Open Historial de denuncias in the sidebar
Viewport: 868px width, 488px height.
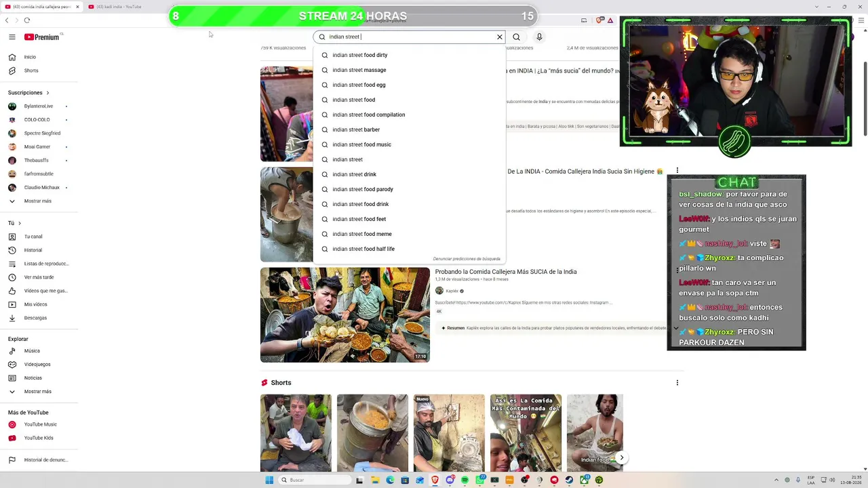[x=41, y=460]
